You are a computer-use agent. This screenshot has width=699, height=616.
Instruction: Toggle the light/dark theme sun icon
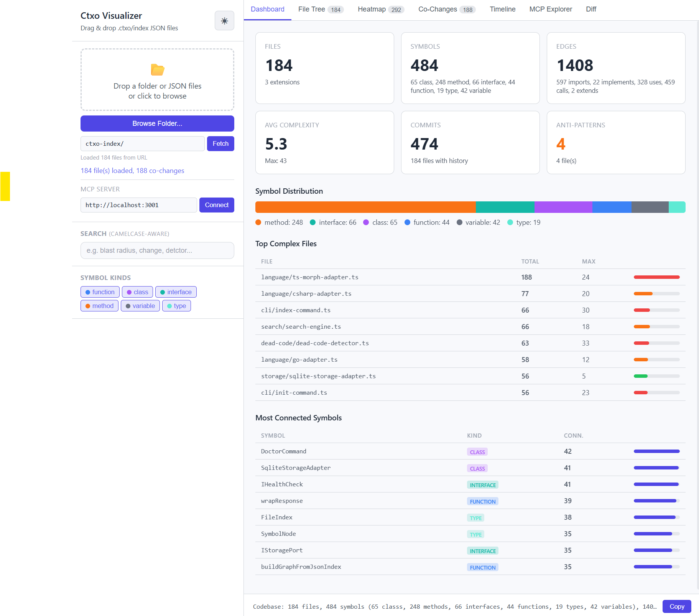(x=224, y=21)
